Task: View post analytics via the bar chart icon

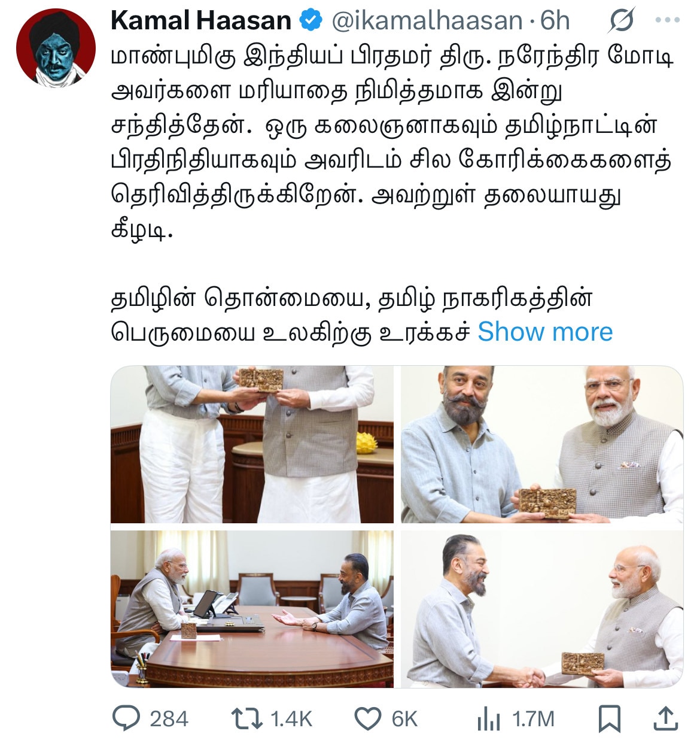Action: [x=489, y=718]
